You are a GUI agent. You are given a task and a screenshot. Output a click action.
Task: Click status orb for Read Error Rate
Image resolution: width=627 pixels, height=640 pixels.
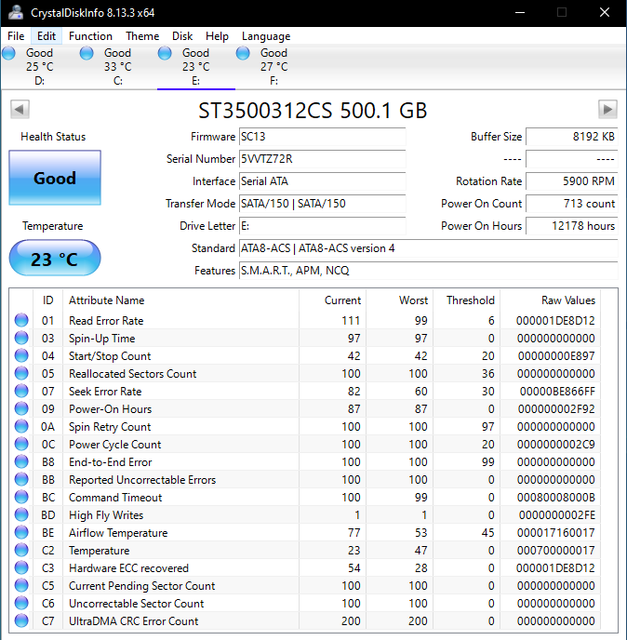21,320
